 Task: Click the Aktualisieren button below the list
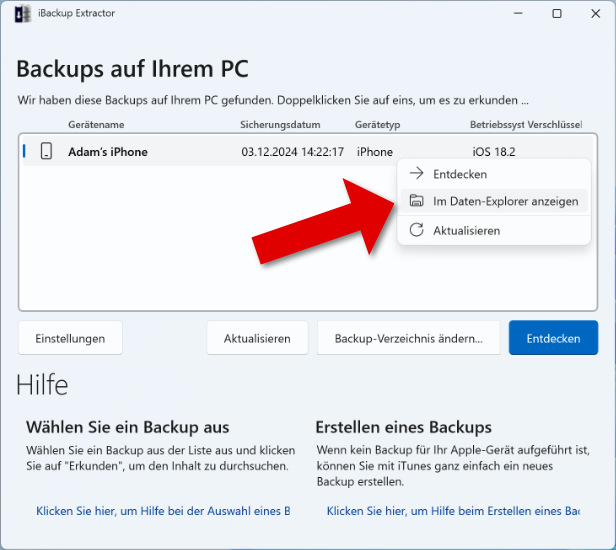pyautogui.click(x=257, y=338)
